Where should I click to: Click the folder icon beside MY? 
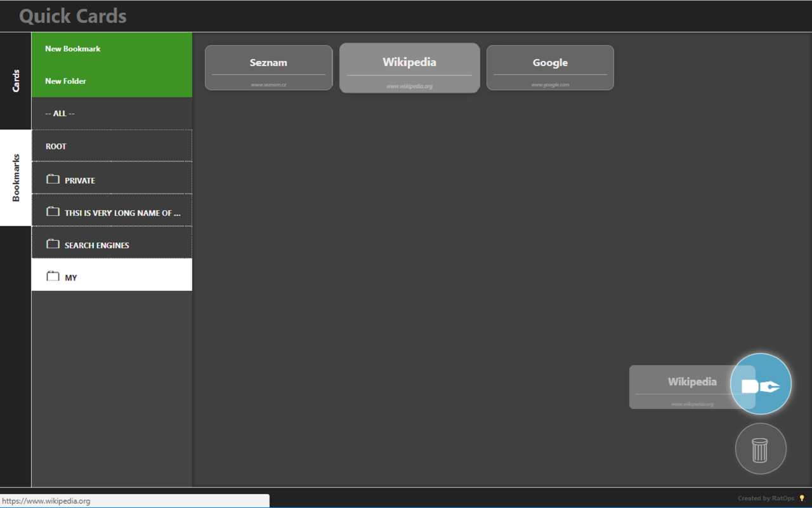point(53,276)
